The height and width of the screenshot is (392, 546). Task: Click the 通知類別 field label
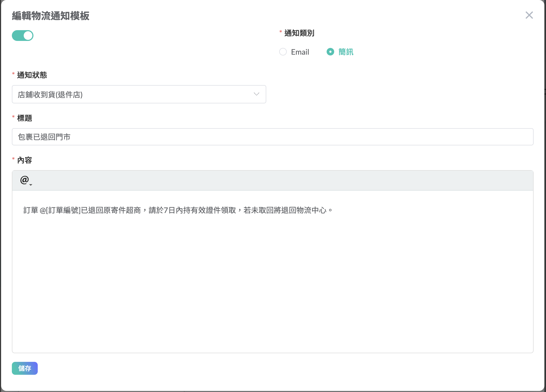pos(299,33)
